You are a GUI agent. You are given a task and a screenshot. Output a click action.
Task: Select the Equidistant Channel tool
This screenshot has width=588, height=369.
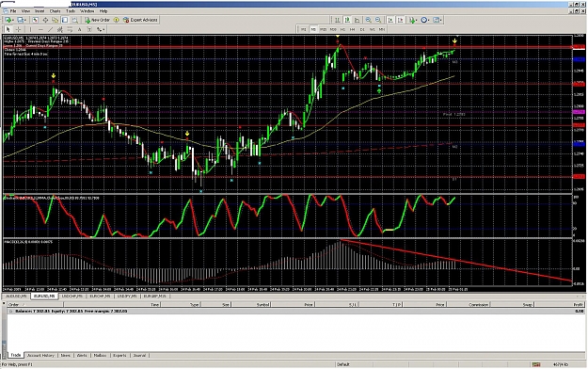tap(60, 29)
